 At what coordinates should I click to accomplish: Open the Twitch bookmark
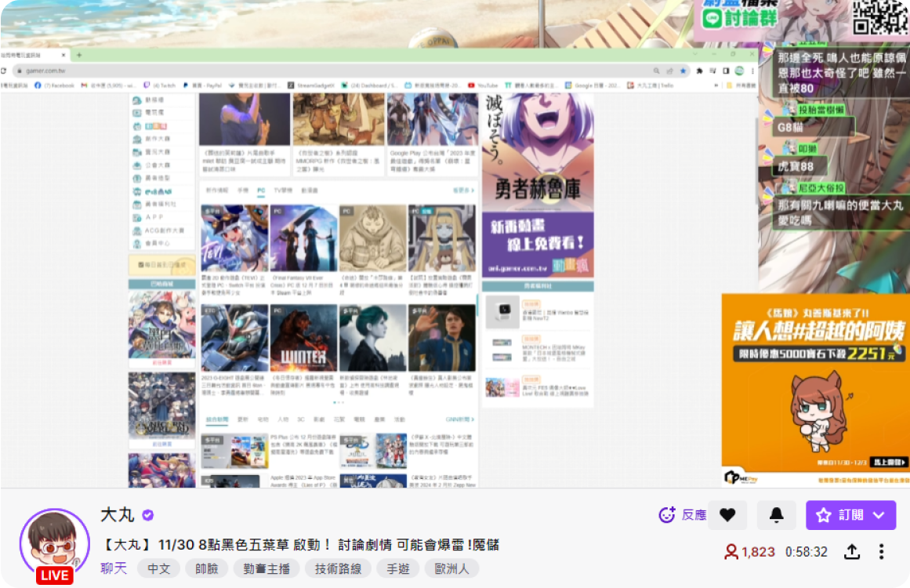point(160,85)
